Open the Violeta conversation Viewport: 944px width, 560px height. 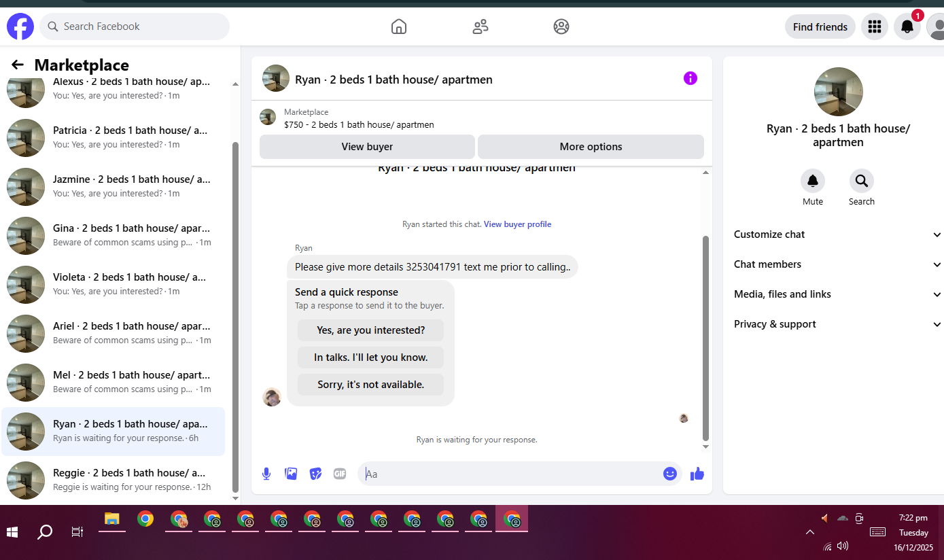113,285
